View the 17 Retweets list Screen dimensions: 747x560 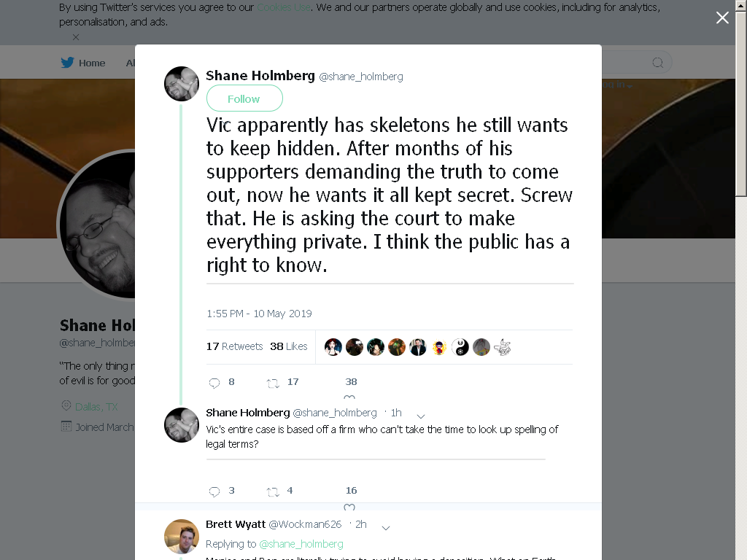point(234,346)
